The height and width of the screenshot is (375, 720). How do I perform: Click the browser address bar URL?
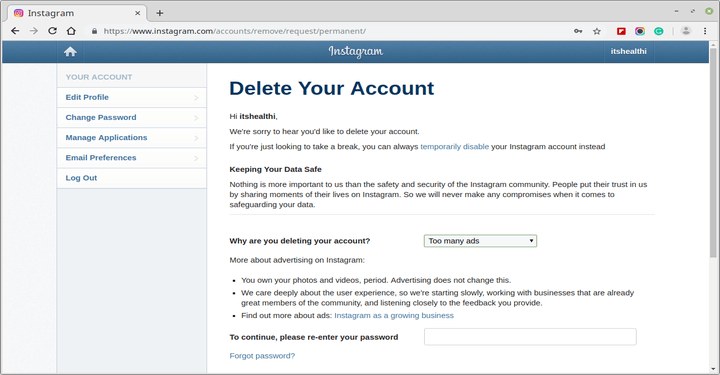(234, 31)
